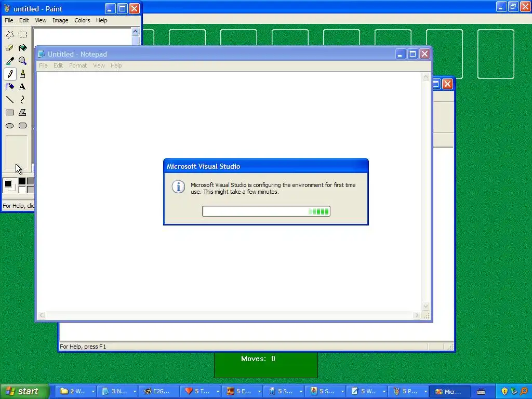Click the 'For Help, press F1' status text
Screen dimensions: 532x399
tap(83, 347)
